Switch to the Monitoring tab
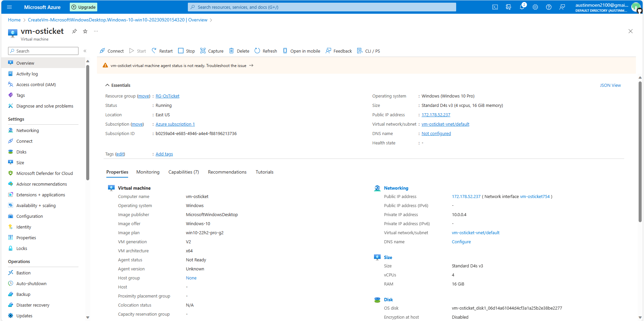 148,172
